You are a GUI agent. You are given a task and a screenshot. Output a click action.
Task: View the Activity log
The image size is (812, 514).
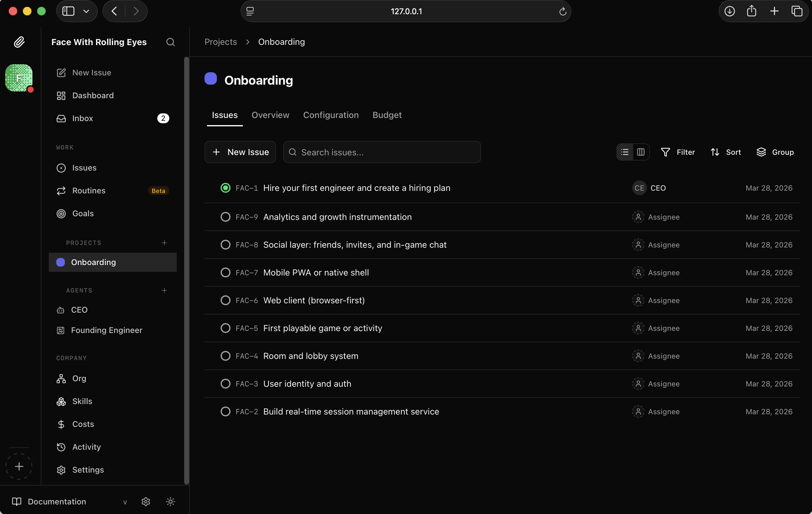[86, 447]
